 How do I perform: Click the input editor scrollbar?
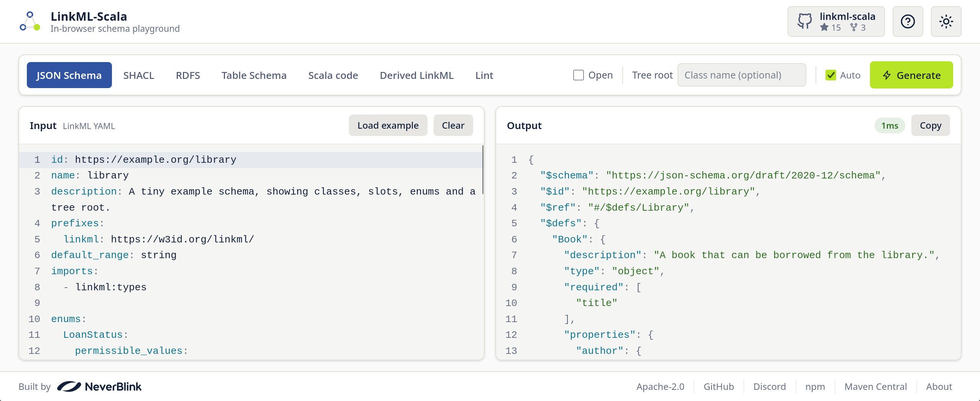coord(482,170)
